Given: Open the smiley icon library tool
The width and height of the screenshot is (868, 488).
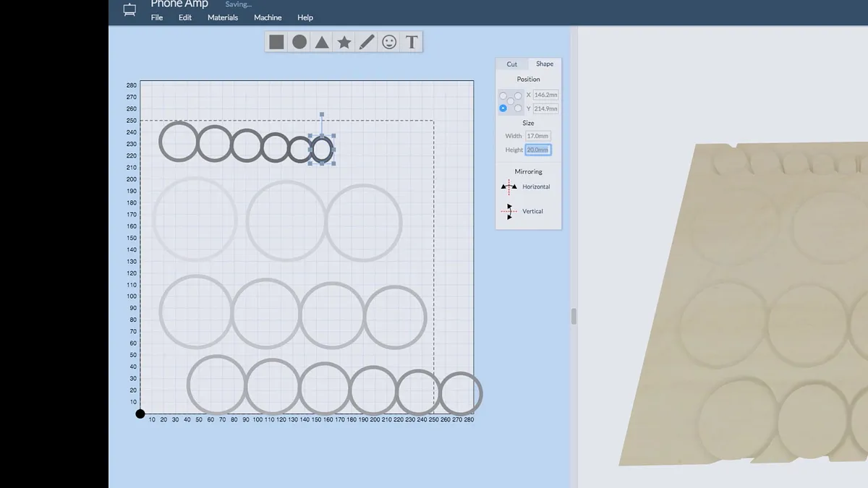Looking at the screenshot, I should [389, 42].
